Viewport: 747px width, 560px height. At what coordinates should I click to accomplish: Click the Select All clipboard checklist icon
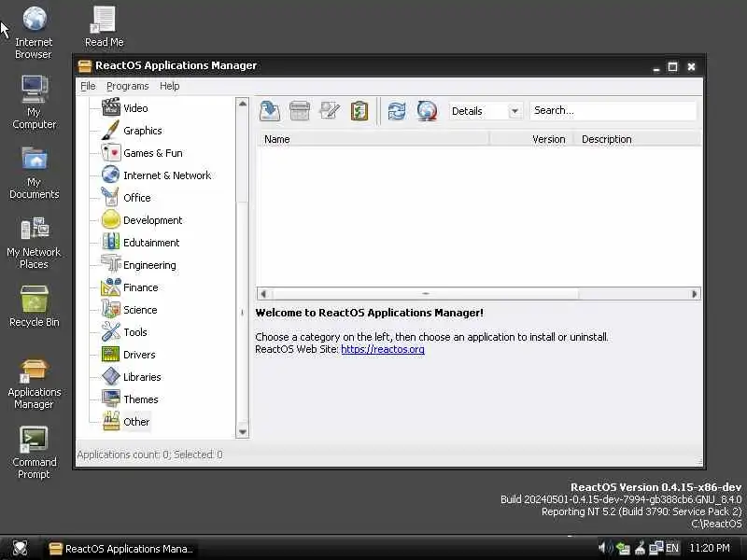tap(359, 111)
